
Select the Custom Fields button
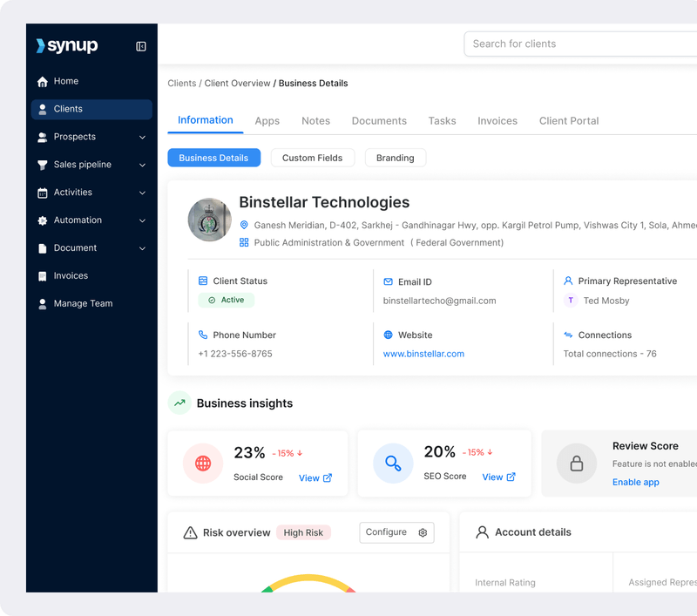coord(313,158)
